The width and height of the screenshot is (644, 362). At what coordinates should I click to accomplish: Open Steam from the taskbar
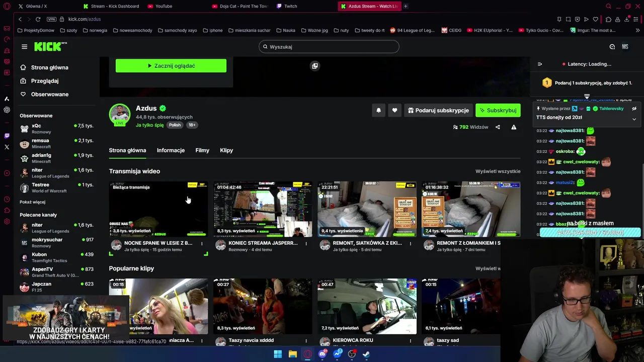coord(367,354)
